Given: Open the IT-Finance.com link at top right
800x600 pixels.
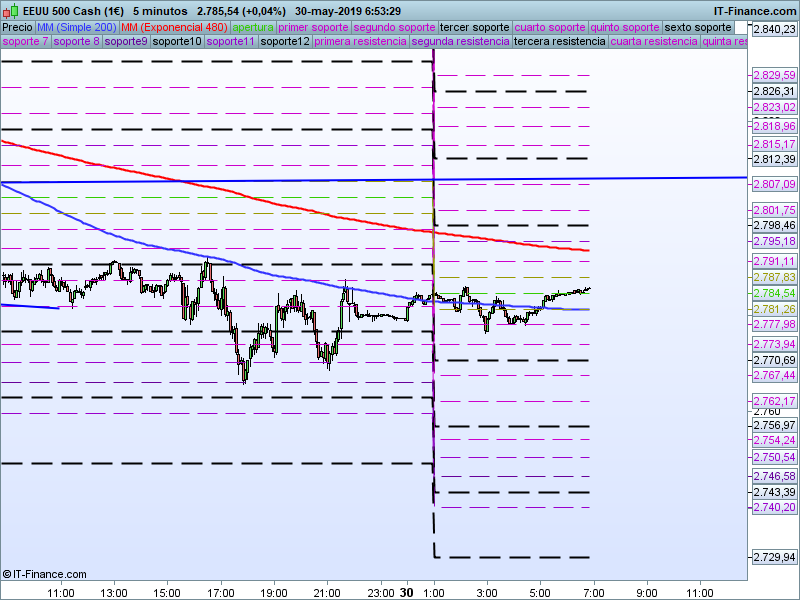Looking at the screenshot, I should pos(754,11).
